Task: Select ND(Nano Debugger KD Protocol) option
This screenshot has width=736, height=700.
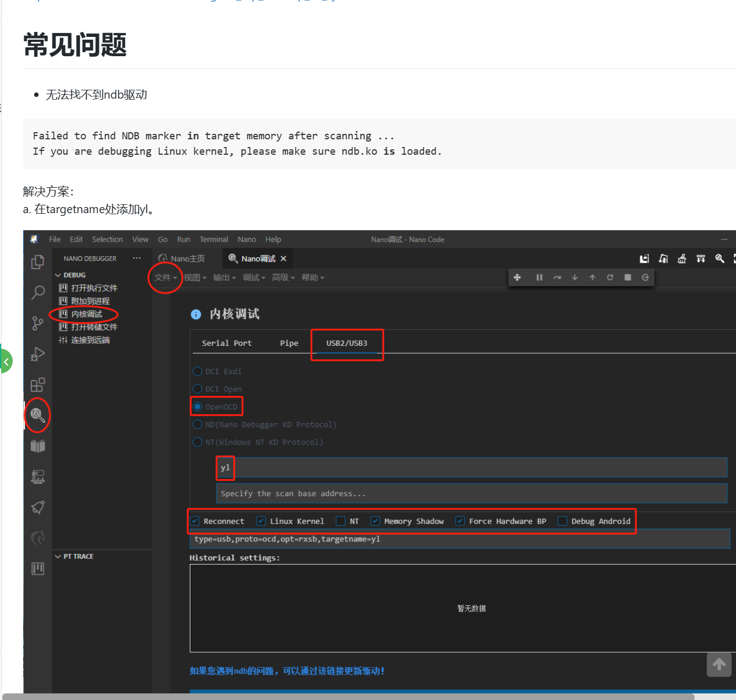Action: [198, 424]
